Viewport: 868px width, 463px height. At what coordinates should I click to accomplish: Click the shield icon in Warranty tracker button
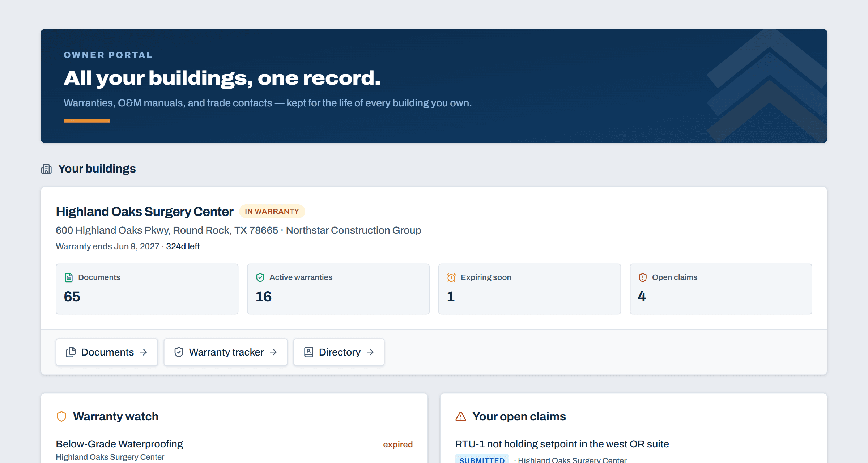pos(179,352)
